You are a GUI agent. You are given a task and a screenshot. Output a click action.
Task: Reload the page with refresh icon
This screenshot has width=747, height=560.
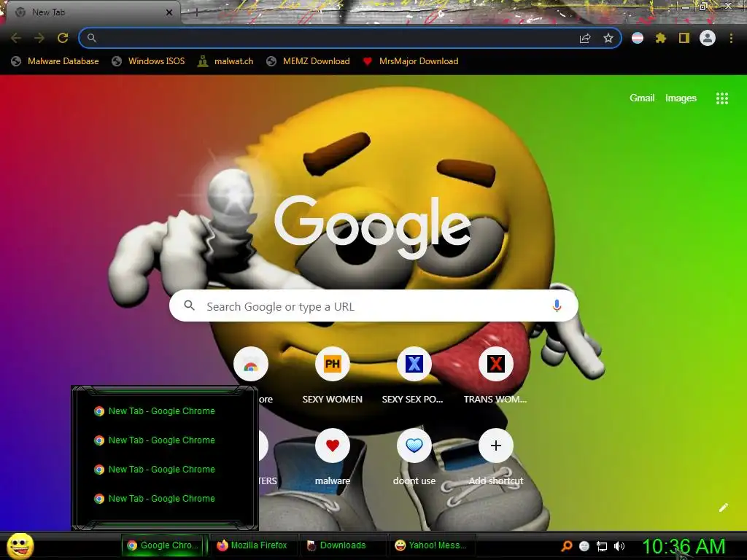pyautogui.click(x=63, y=38)
